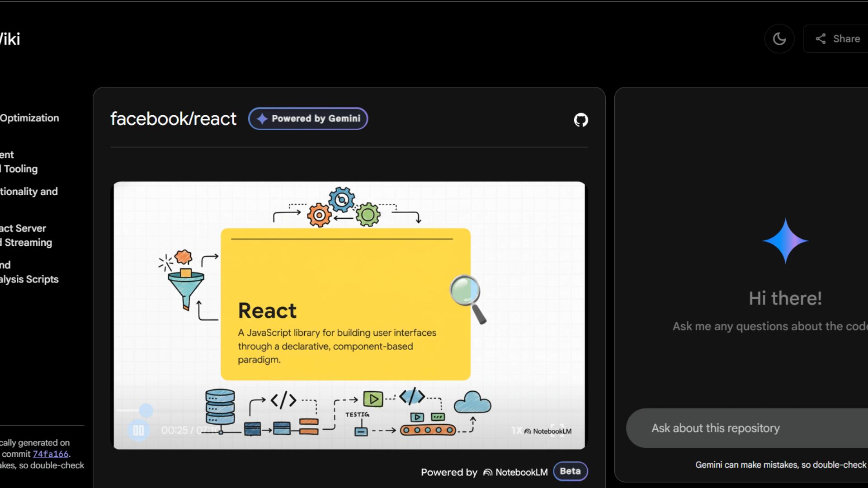Click the facebook/react repository title

173,119
